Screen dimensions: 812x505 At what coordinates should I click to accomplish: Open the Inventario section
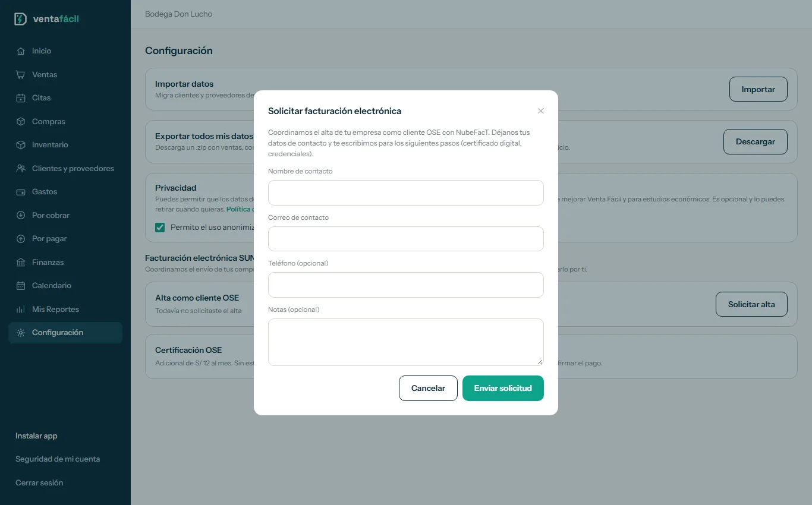tap(65, 145)
